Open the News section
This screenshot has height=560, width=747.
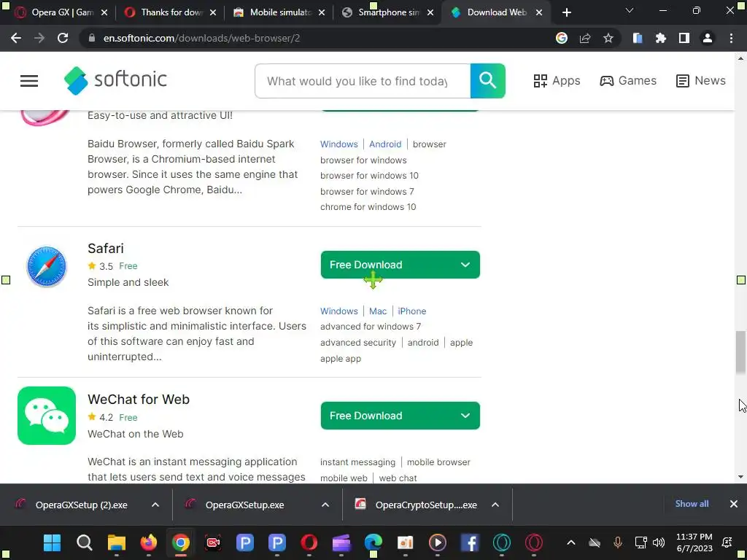(700, 81)
